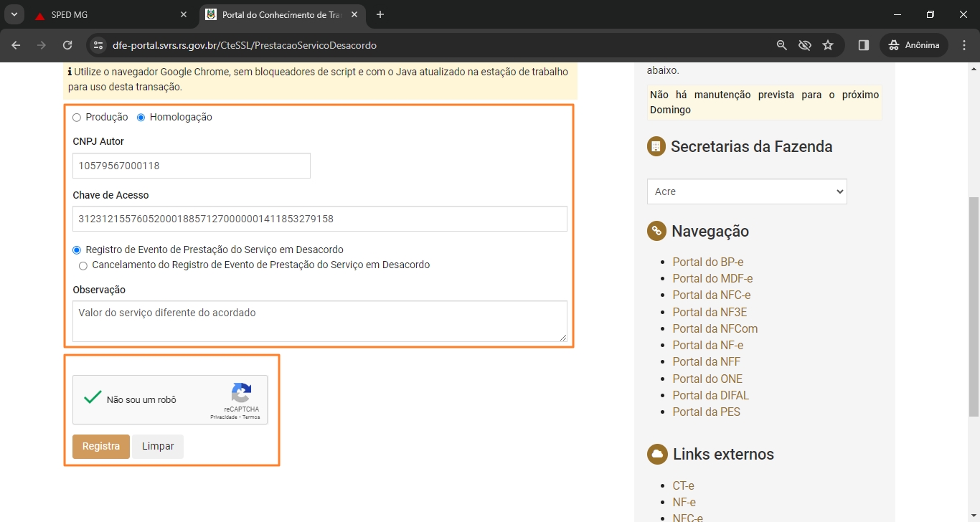Restore down the Chrome window
The width and height of the screenshot is (980, 522).
(930, 14)
